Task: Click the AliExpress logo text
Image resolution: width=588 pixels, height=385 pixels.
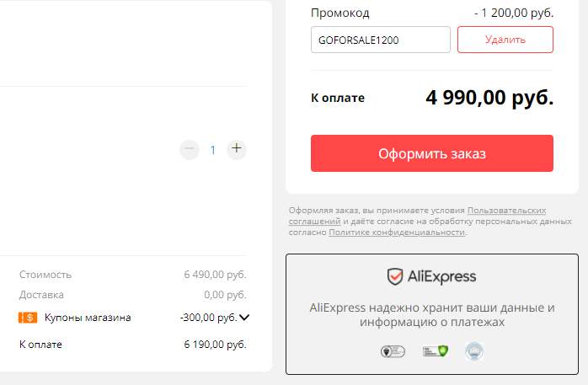Action: 441,277
